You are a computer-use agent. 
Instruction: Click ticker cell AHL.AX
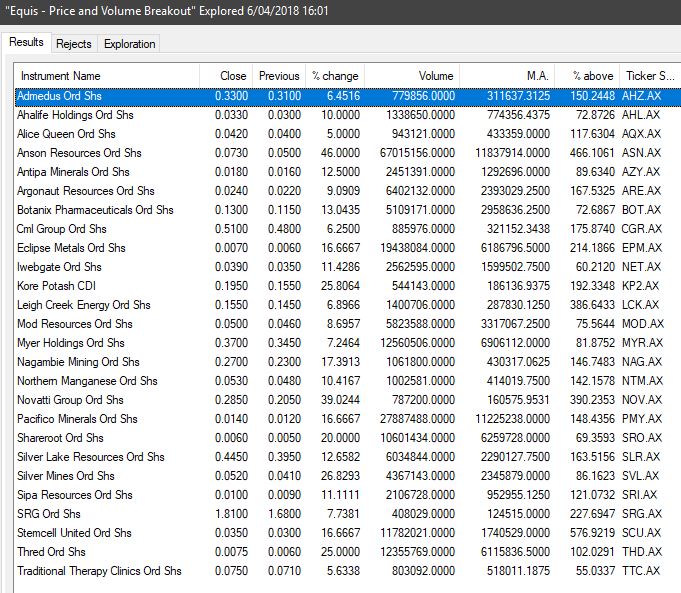pyautogui.click(x=641, y=115)
